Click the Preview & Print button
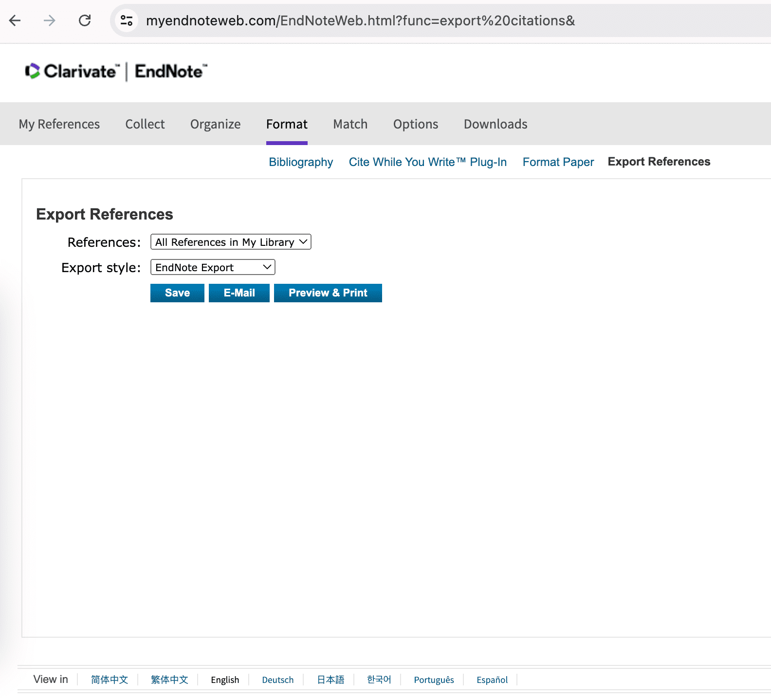 point(328,293)
